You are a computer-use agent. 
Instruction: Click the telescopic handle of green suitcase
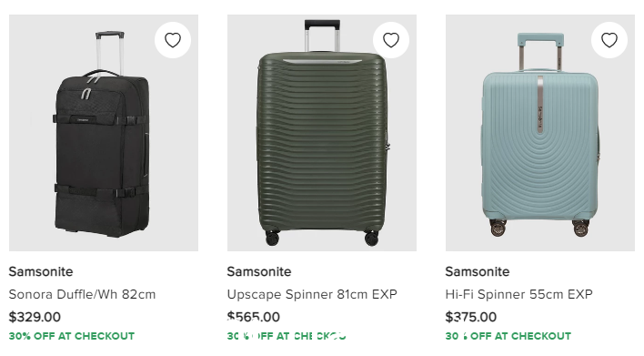click(x=322, y=36)
